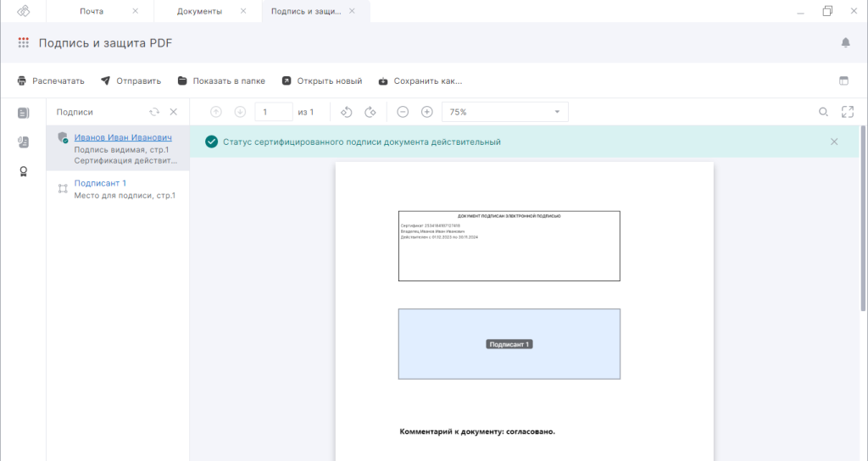
Task: Zoom in with plus button
Action: click(x=427, y=112)
